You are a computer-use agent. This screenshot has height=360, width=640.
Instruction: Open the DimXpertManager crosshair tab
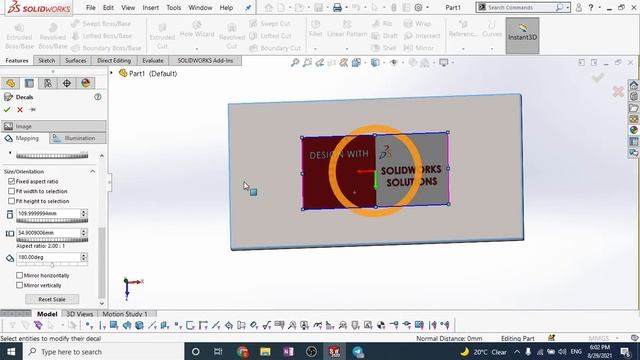(67, 83)
